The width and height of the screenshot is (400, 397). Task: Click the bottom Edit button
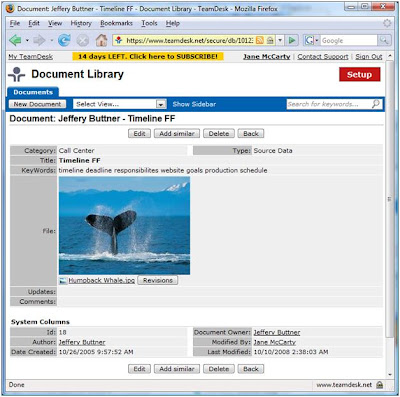click(139, 369)
